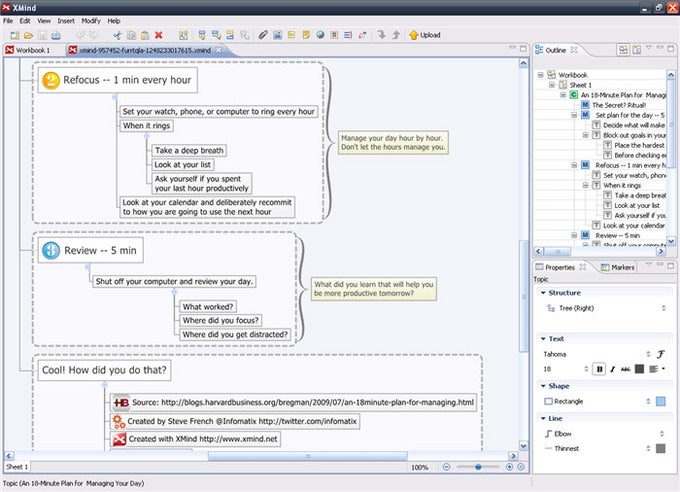The width and height of the screenshot is (680, 492).
Task: Open the font chooser script F icon
Action: coord(660,354)
